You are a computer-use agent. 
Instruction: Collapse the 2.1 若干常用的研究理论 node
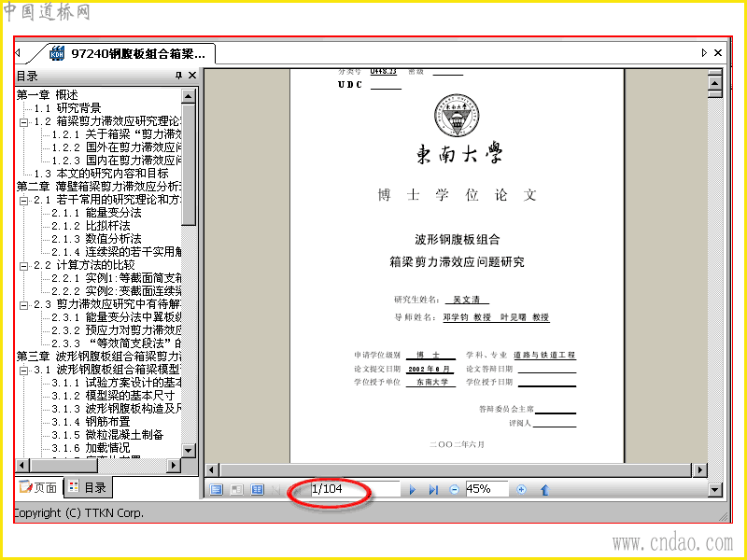23,201
